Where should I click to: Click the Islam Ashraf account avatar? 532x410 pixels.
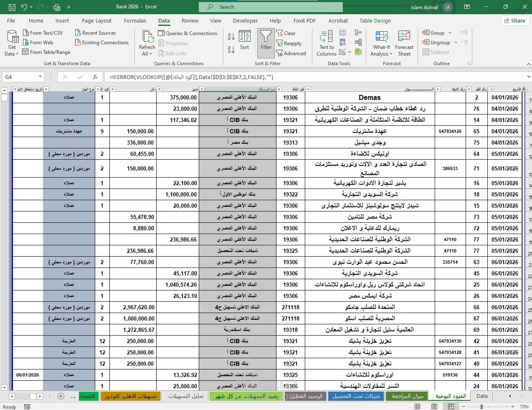[448, 7]
